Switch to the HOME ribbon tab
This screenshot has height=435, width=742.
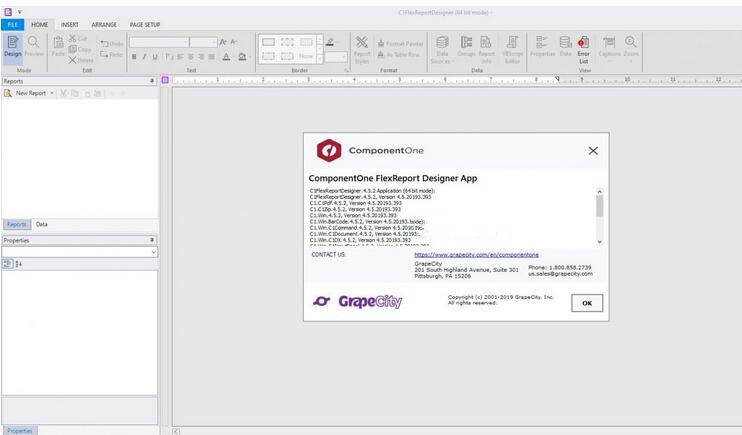pos(40,25)
